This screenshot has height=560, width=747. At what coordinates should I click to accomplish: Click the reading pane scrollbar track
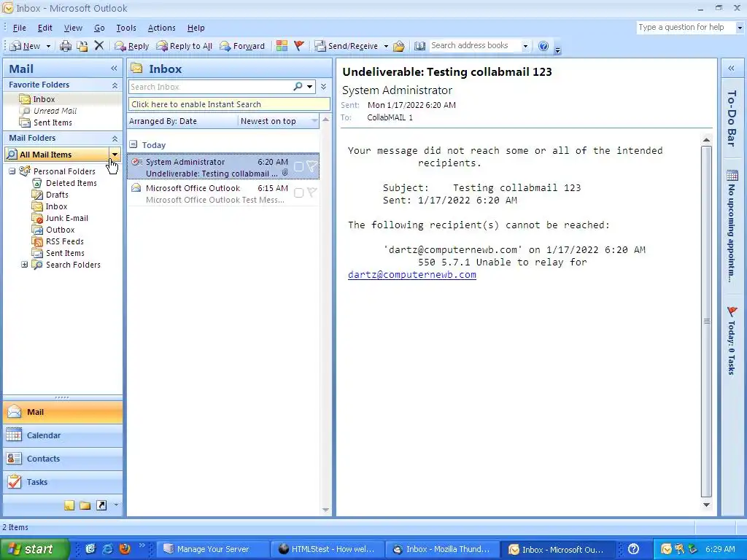coord(706,321)
